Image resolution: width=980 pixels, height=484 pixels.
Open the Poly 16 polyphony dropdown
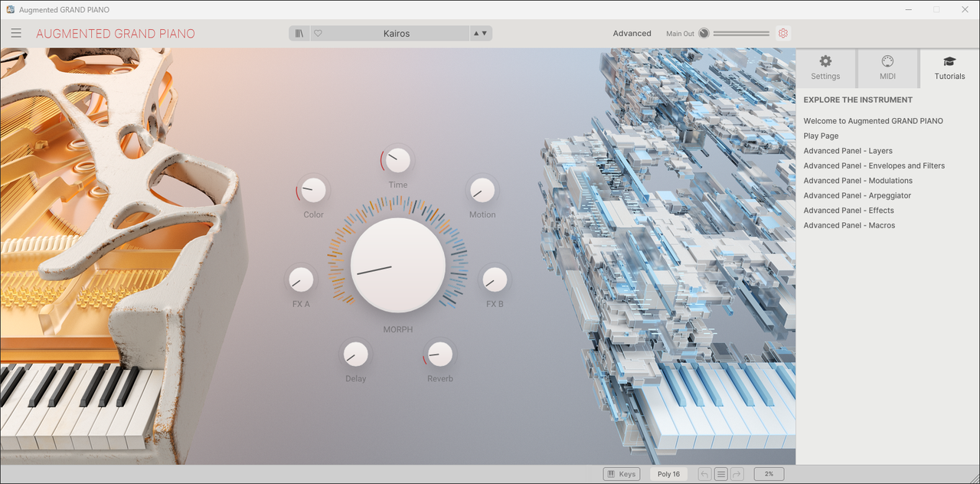(x=668, y=474)
